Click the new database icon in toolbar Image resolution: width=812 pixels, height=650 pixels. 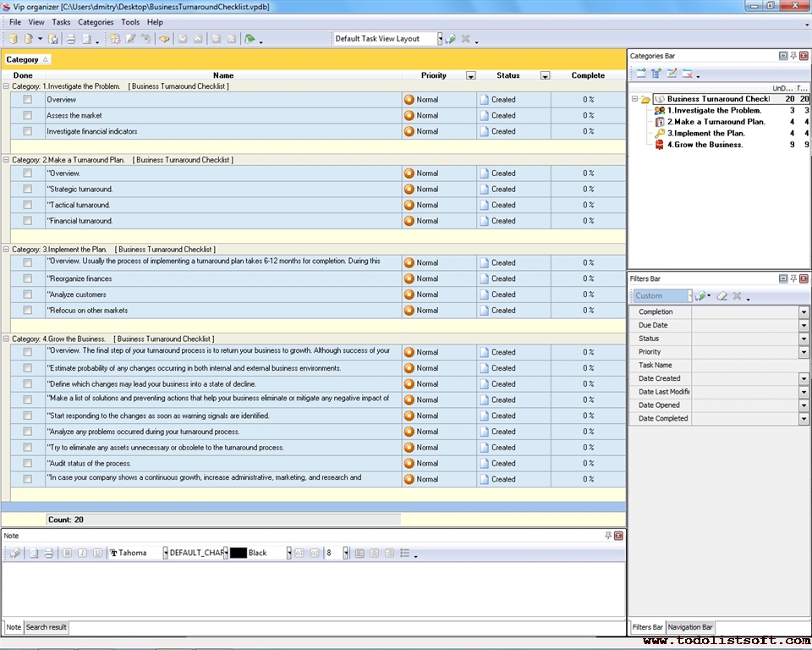point(13,39)
